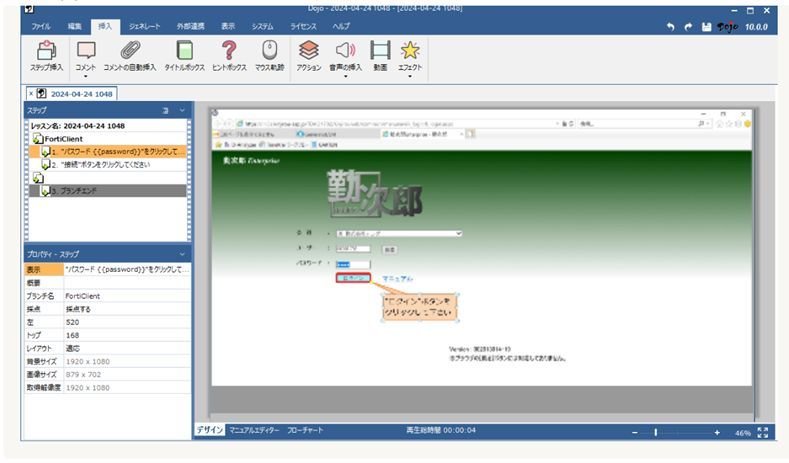This screenshot has width=789, height=463.
Task: Open the ライセンス tab
Action: click(x=303, y=26)
